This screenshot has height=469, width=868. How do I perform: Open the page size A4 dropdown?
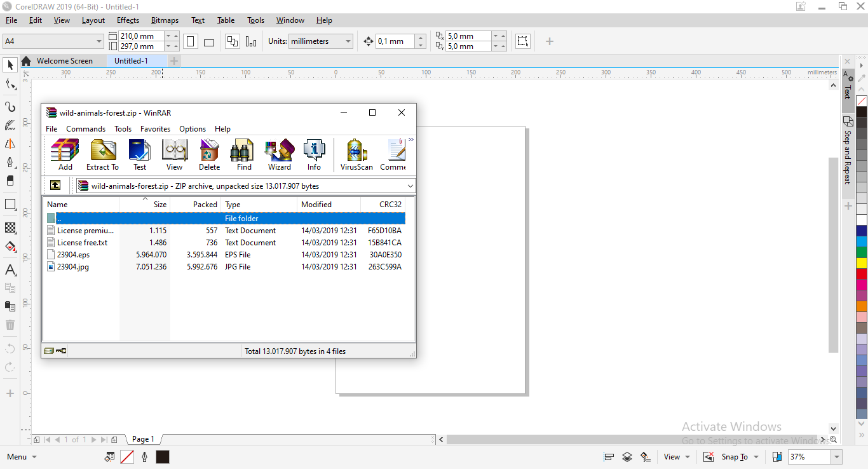tap(98, 41)
